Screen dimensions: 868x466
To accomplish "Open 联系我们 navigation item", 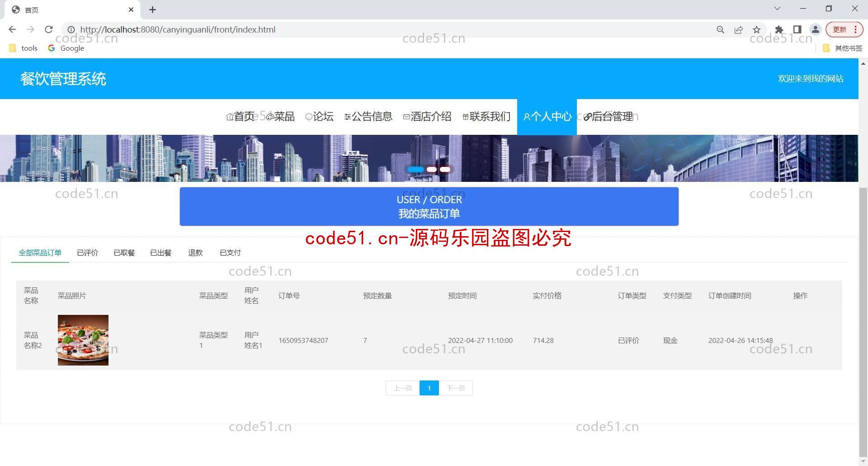I will [486, 117].
